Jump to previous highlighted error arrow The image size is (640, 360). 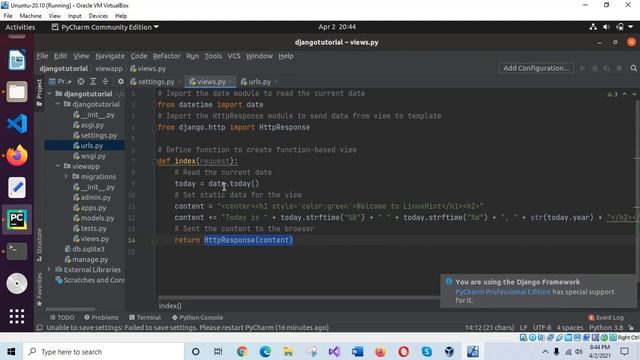click(624, 94)
